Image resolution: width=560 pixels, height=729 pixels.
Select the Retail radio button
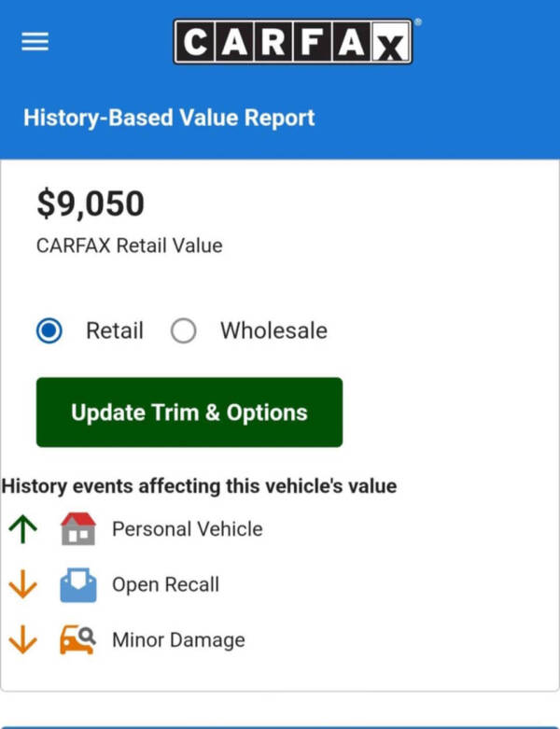[49, 331]
